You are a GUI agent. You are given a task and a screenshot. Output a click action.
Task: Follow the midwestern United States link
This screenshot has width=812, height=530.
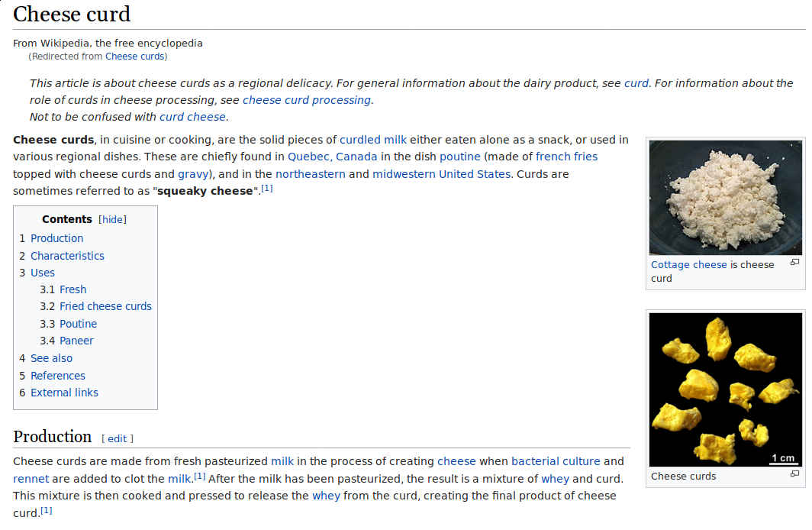click(441, 175)
